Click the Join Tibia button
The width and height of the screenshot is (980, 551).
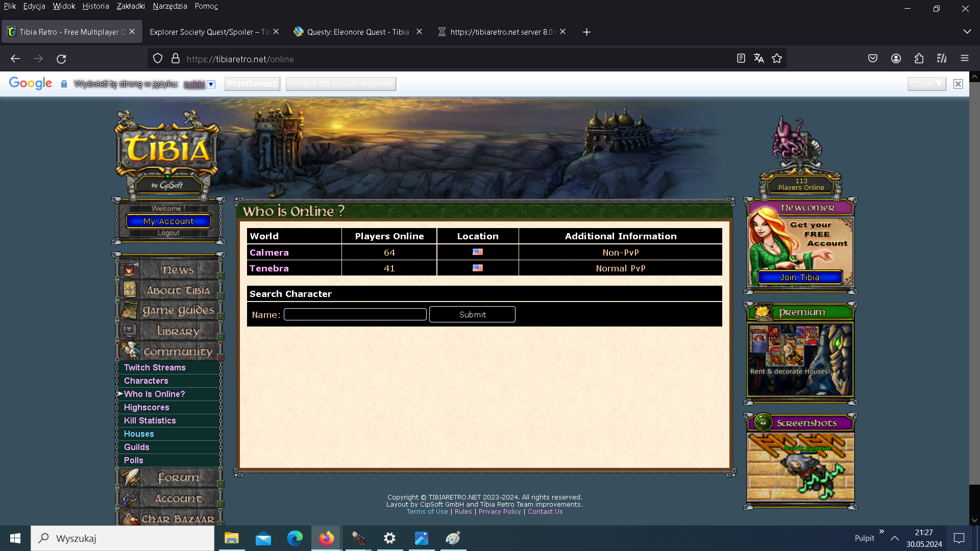pyautogui.click(x=800, y=277)
